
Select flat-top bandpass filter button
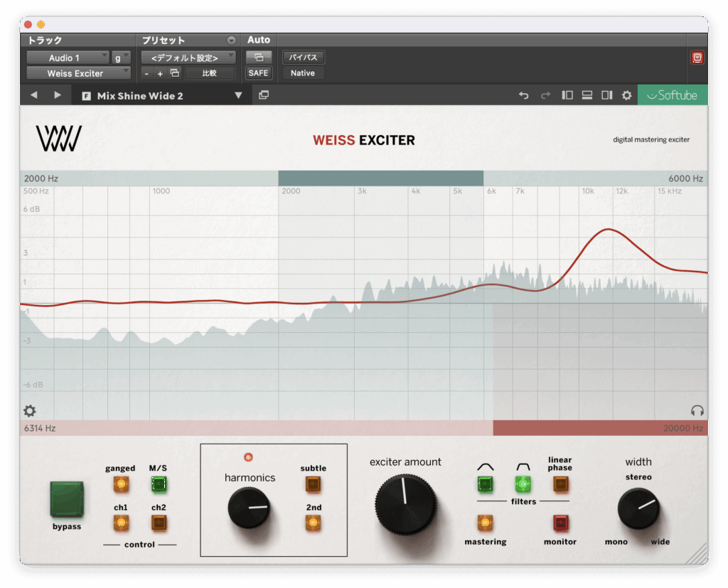523,484
